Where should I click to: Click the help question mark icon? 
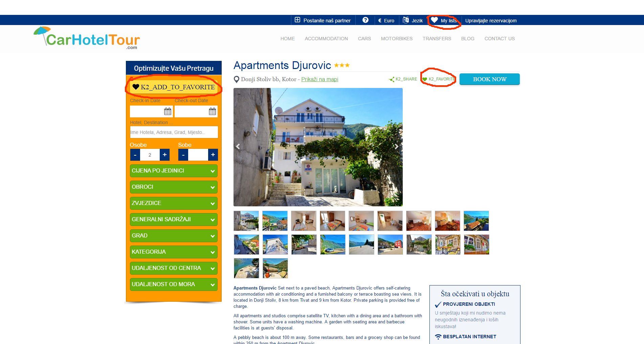tap(365, 20)
